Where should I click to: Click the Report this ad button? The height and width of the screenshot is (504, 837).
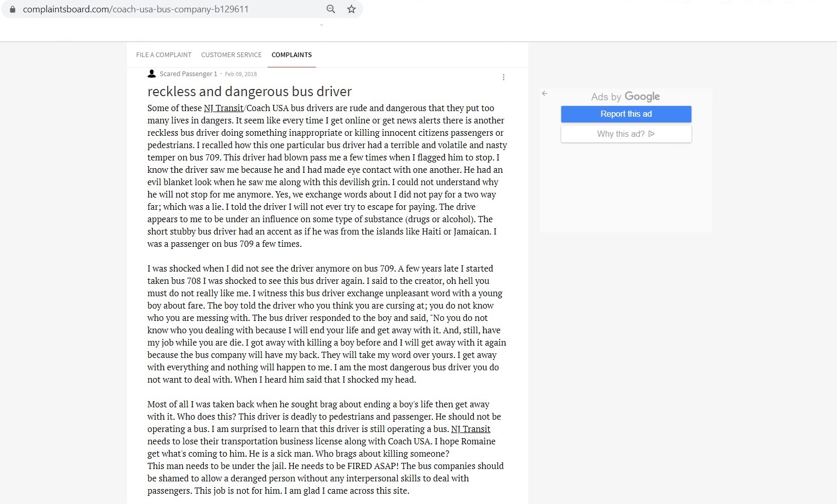point(626,114)
